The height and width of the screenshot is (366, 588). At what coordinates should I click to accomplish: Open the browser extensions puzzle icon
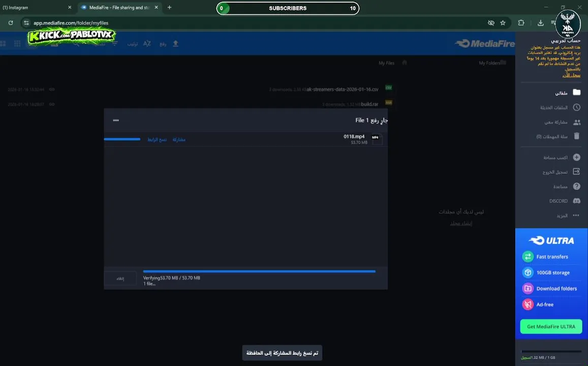pos(521,23)
